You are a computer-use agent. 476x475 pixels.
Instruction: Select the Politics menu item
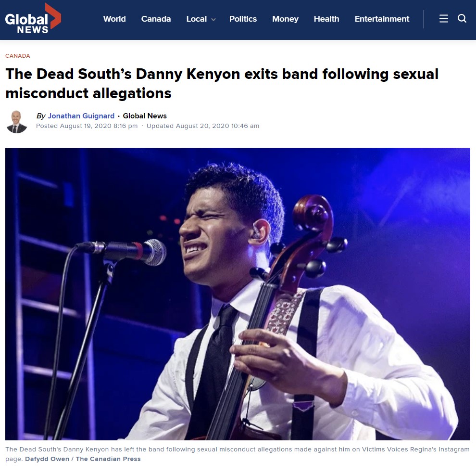[x=243, y=19]
